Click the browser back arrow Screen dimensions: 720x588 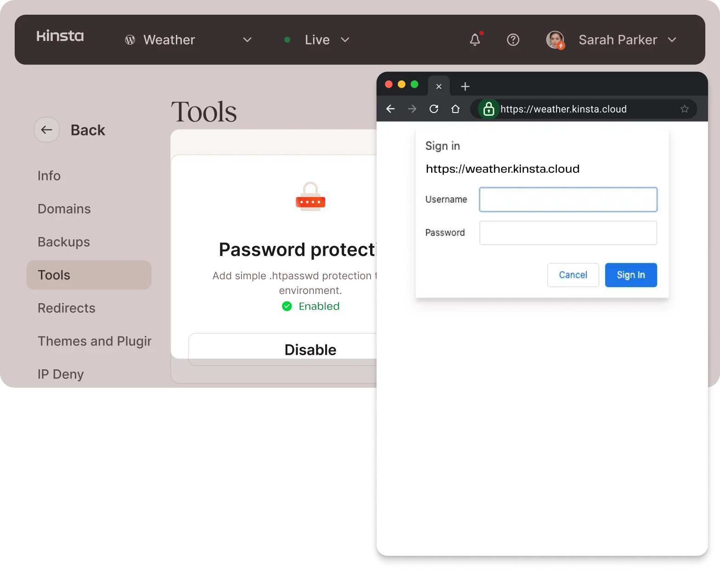[390, 109]
